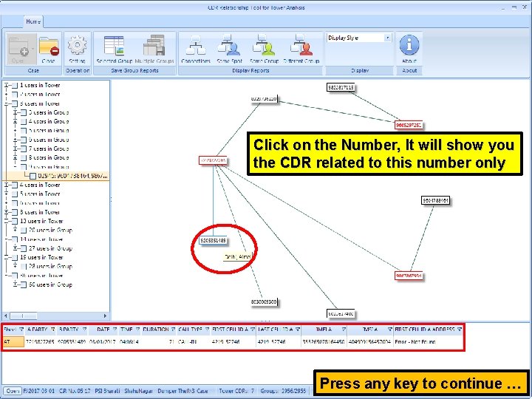This screenshot has height=399, width=532.
Task: Select the '6 users in Group' tree label
Action: click(x=49, y=140)
